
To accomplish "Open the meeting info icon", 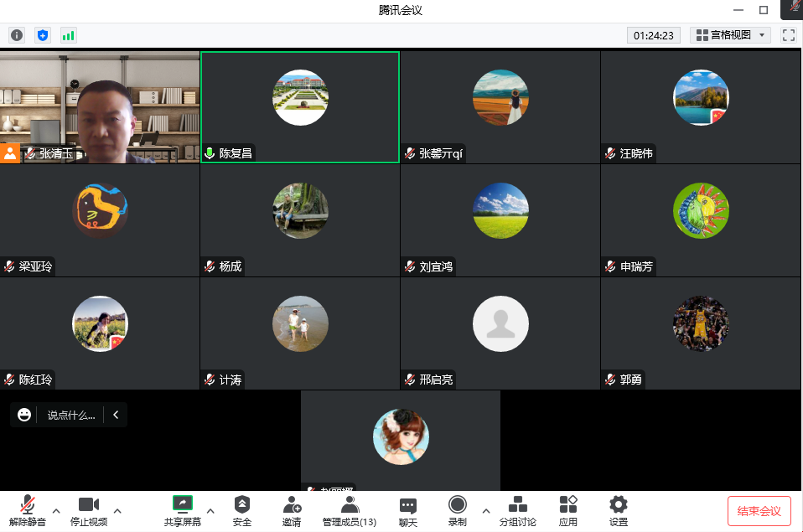I will [x=17, y=35].
